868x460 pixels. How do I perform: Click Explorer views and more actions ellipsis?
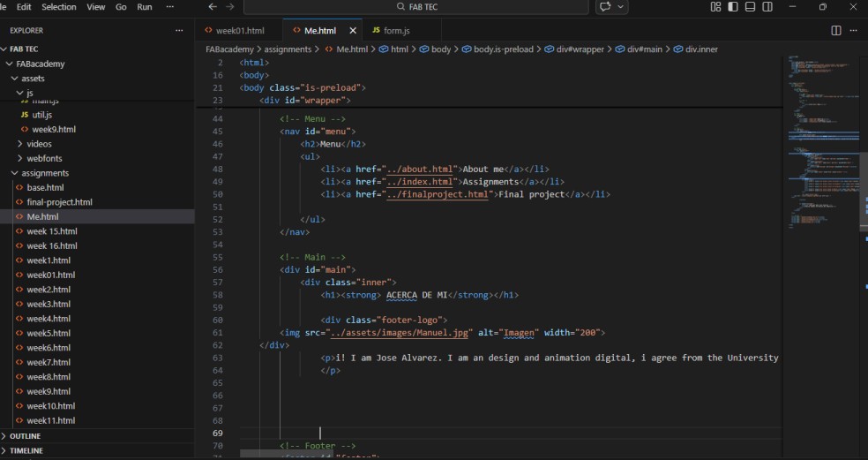point(180,30)
